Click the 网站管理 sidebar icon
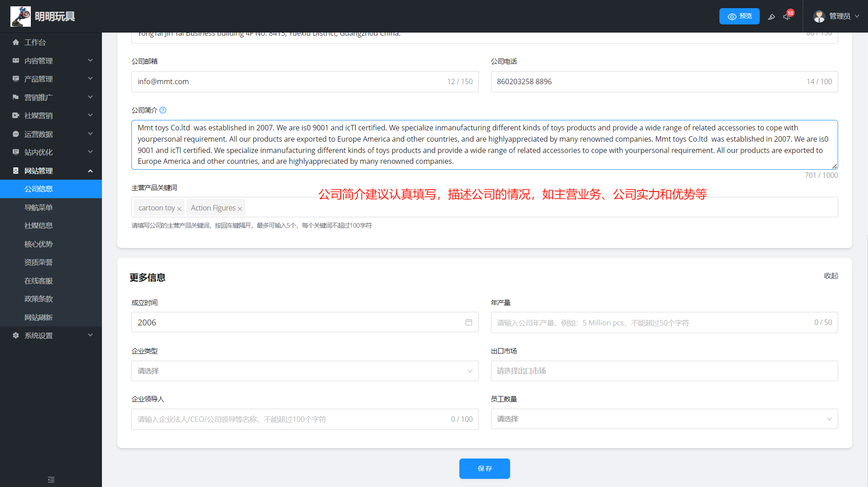The image size is (868, 487). 16,171
